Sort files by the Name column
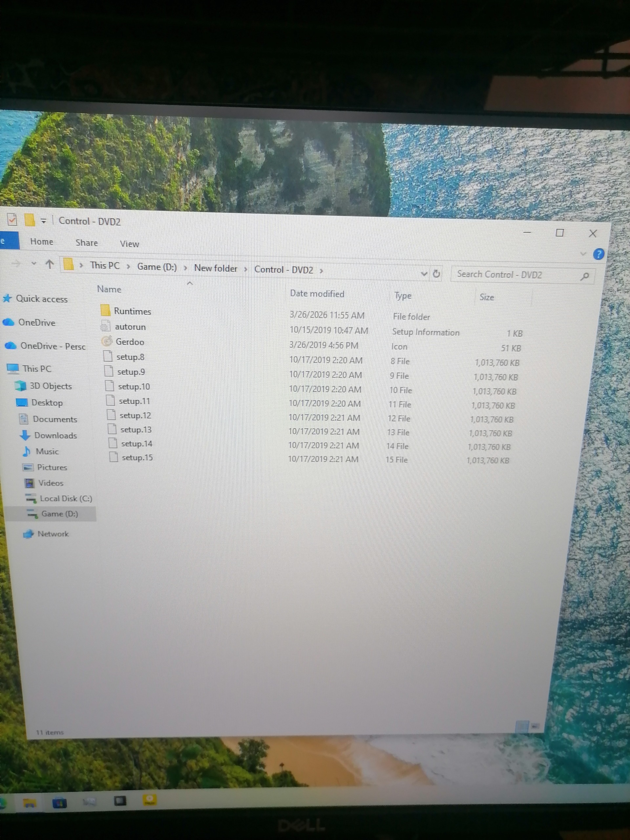This screenshot has width=630, height=840. tap(109, 289)
